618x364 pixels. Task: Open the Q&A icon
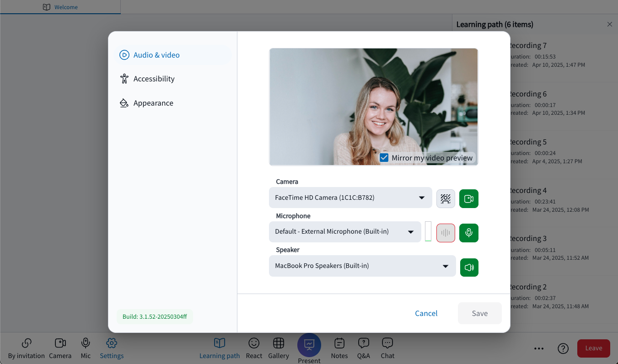tap(364, 343)
